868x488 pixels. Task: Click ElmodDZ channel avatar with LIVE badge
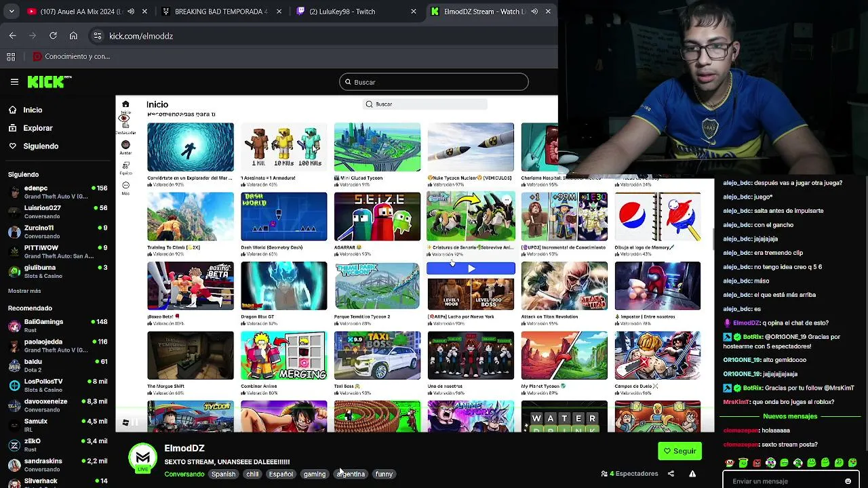click(142, 458)
